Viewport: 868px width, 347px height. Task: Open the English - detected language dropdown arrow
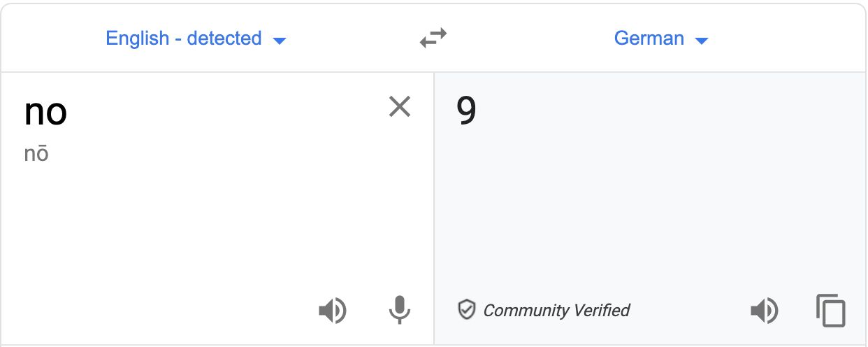click(280, 41)
